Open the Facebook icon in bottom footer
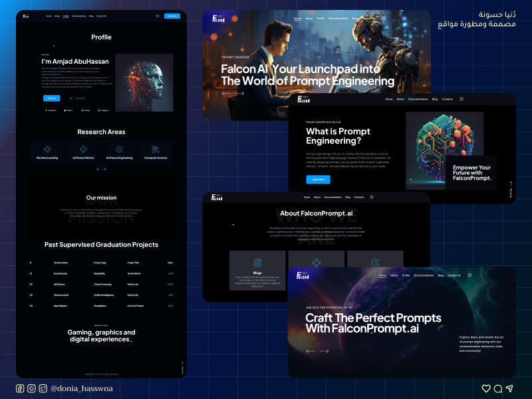 click(20, 388)
